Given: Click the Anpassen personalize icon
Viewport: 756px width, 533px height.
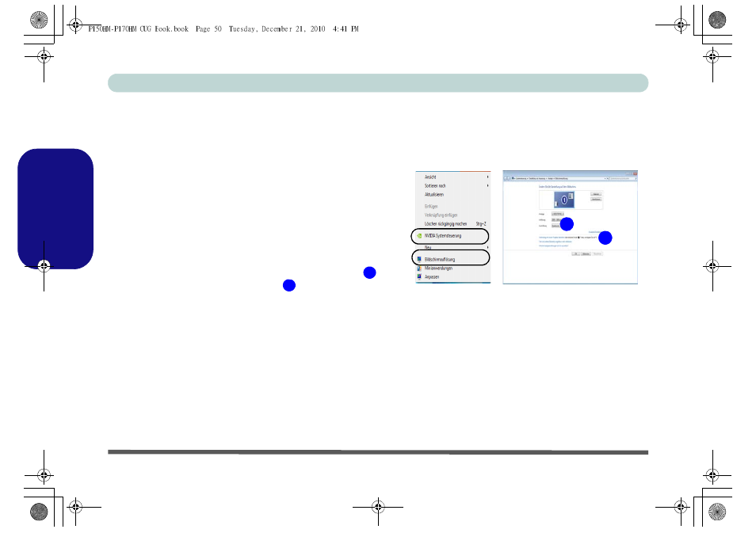Looking at the screenshot, I should [x=419, y=276].
